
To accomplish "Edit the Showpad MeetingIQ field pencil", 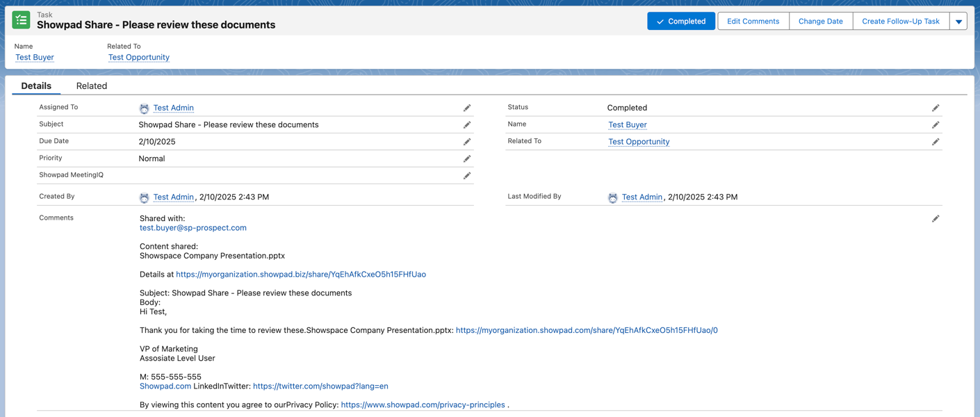I will (x=467, y=176).
